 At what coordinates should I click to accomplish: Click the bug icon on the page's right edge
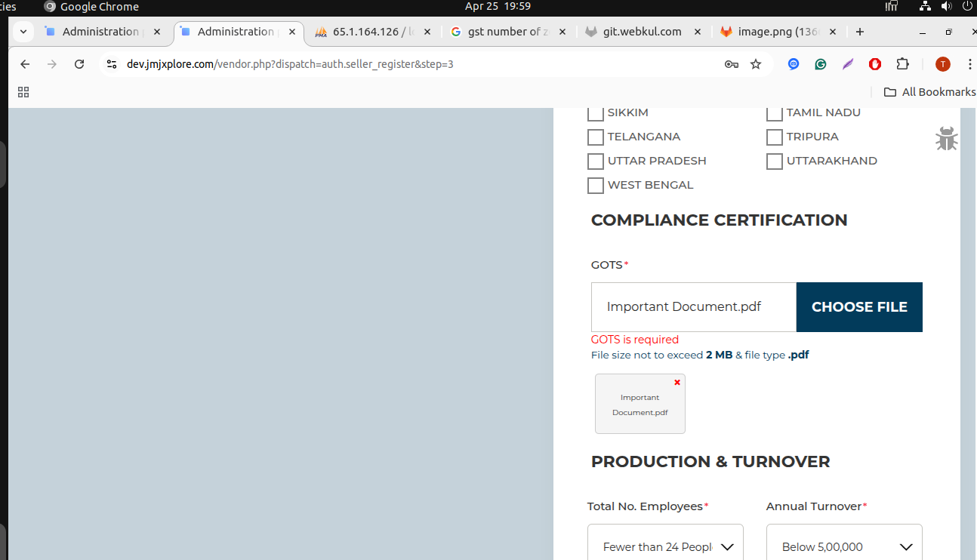[x=946, y=139]
